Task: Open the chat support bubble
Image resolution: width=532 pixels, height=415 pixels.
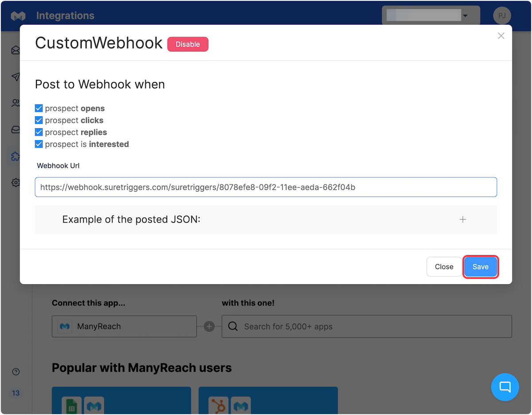Action: (505, 387)
